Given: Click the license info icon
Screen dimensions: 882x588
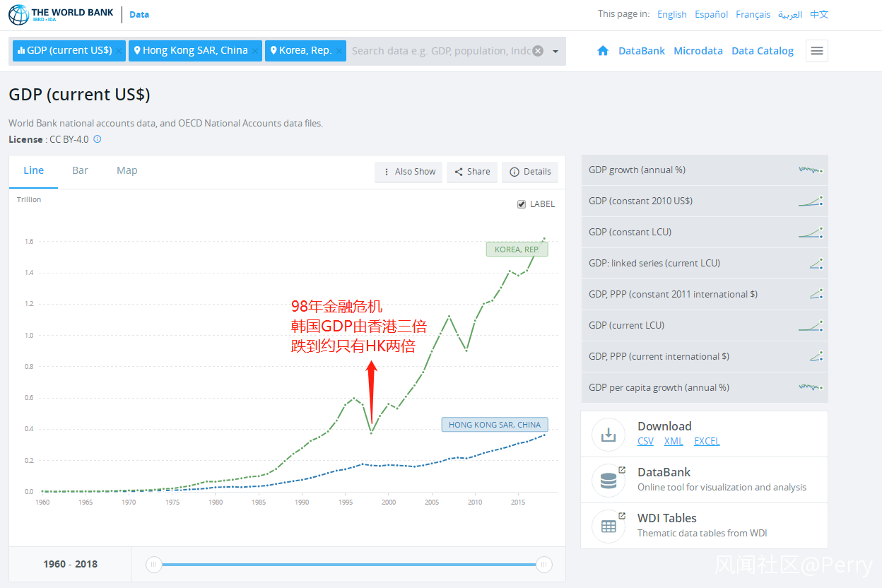Looking at the screenshot, I should coord(98,139).
